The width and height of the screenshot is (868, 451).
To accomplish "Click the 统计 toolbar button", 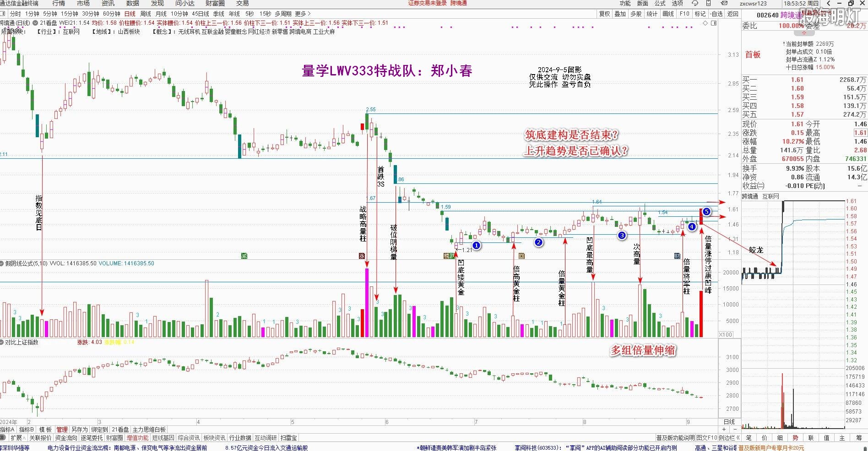I will coord(652,14).
